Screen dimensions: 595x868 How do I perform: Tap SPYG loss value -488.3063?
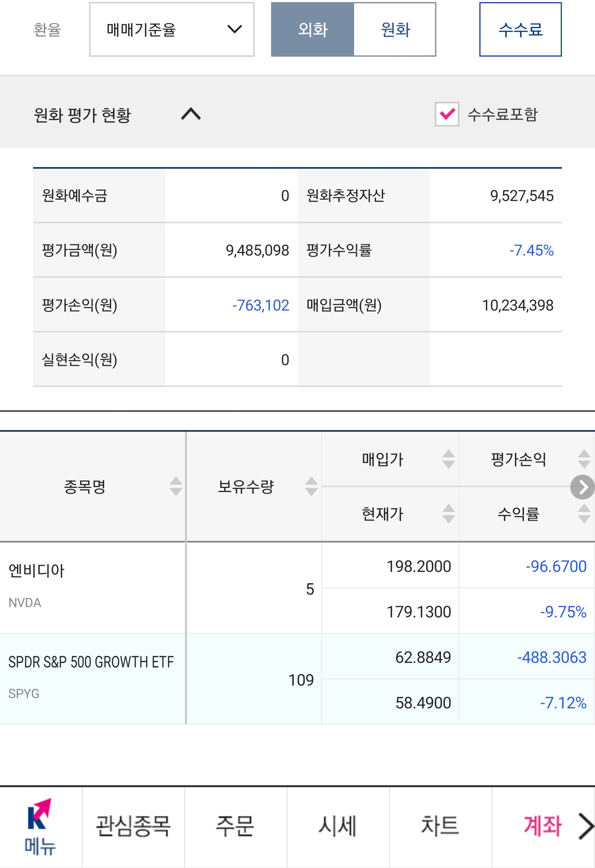tap(552, 657)
